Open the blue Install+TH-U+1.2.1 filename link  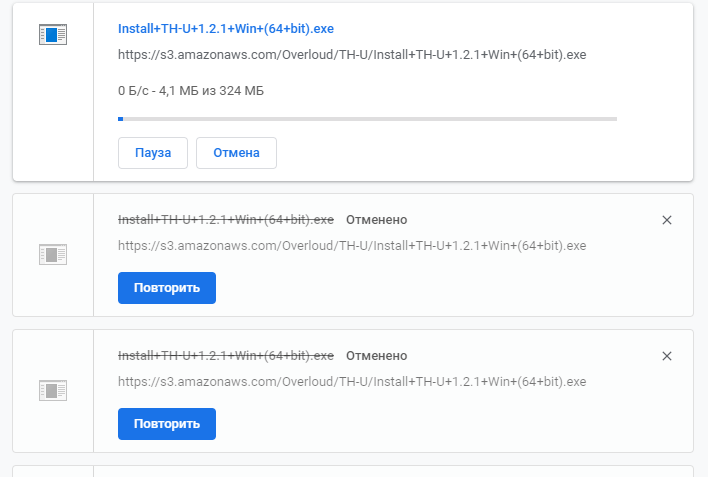(x=226, y=29)
